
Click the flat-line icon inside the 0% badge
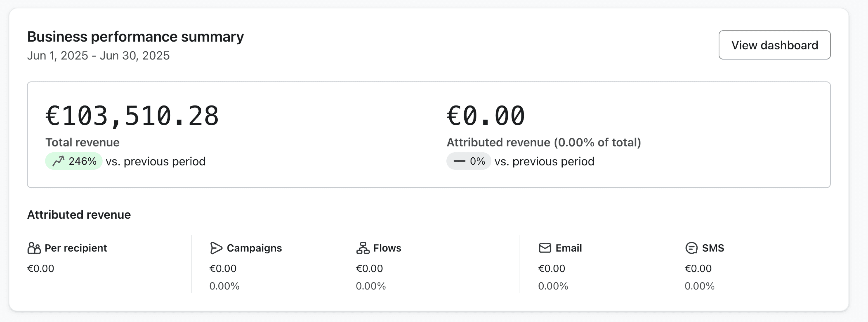click(x=460, y=161)
